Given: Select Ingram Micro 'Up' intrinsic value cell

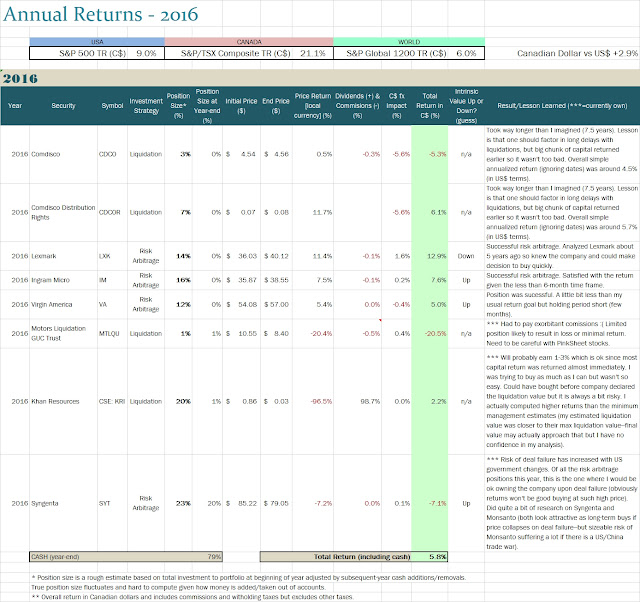Looking at the screenshot, I should pyautogui.click(x=466, y=280).
